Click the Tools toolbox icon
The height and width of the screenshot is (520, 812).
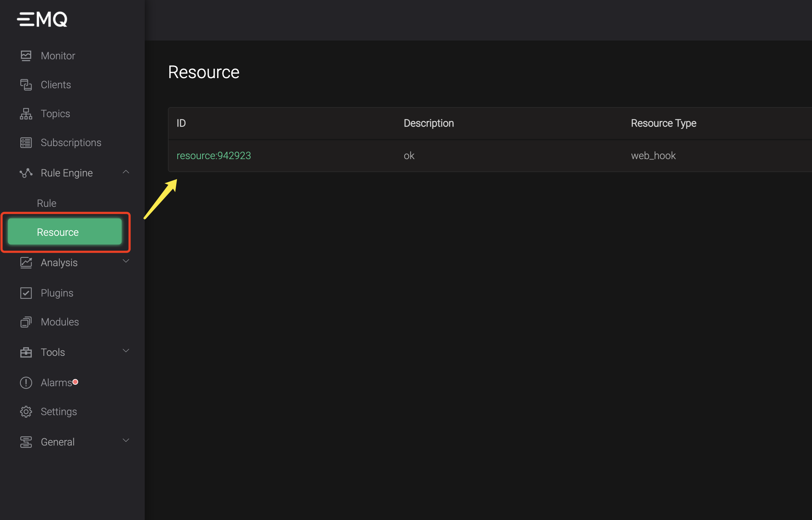tap(26, 352)
